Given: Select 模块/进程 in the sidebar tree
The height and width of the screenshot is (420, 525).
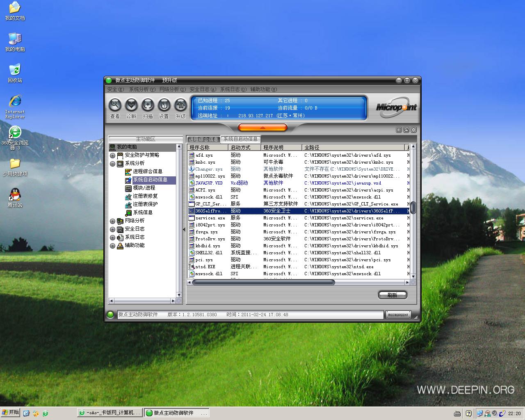Looking at the screenshot, I should point(144,188).
